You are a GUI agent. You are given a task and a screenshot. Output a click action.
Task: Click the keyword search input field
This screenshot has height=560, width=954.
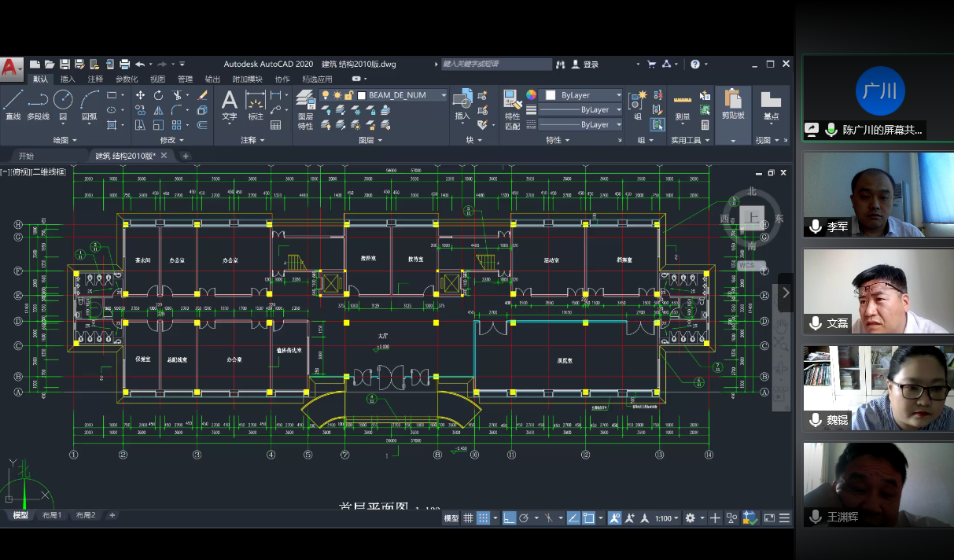495,64
